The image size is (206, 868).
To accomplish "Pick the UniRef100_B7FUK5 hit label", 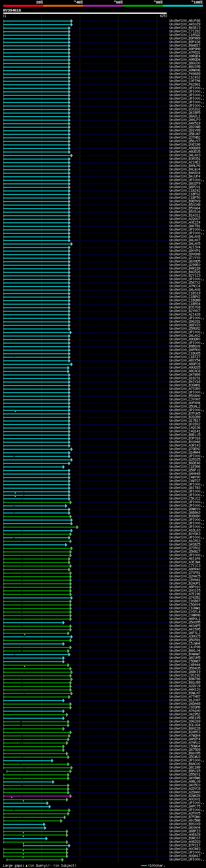I will click(x=185, y=413).
